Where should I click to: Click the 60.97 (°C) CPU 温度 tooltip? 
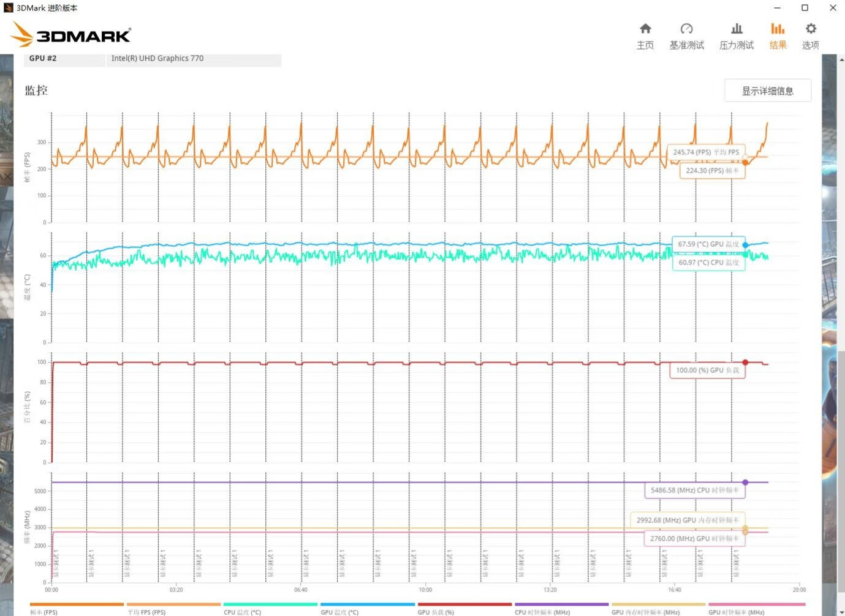click(x=708, y=262)
